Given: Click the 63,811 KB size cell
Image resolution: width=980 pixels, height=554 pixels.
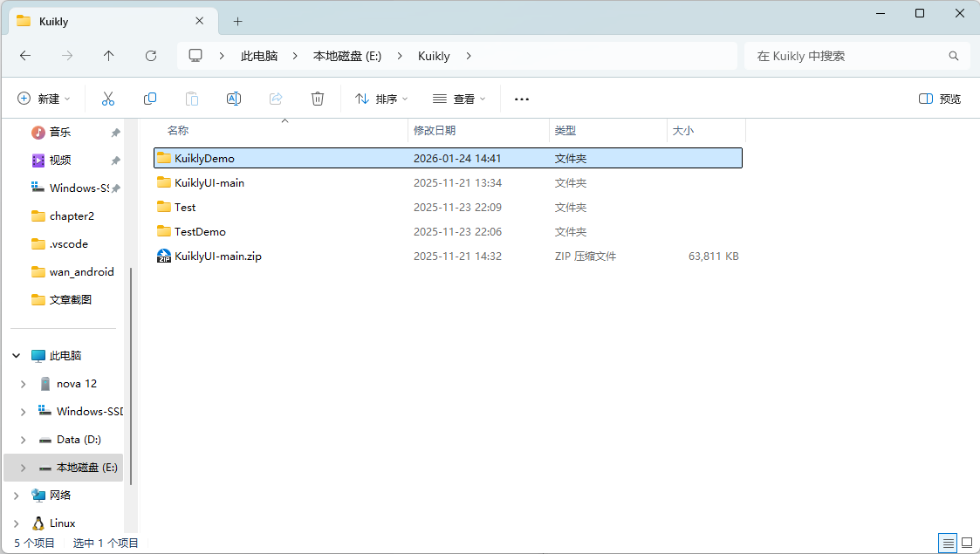Looking at the screenshot, I should [714, 256].
